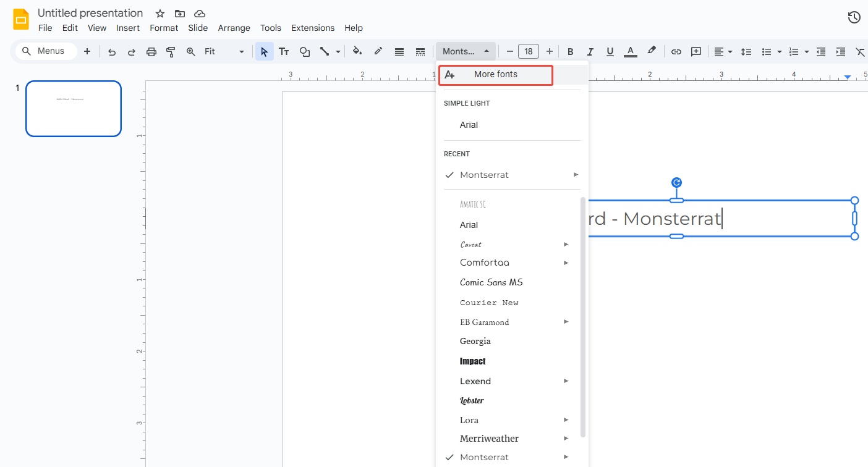Image resolution: width=868 pixels, height=467 pixels.
Task: Open the text color picker
Action: (630, 51)
